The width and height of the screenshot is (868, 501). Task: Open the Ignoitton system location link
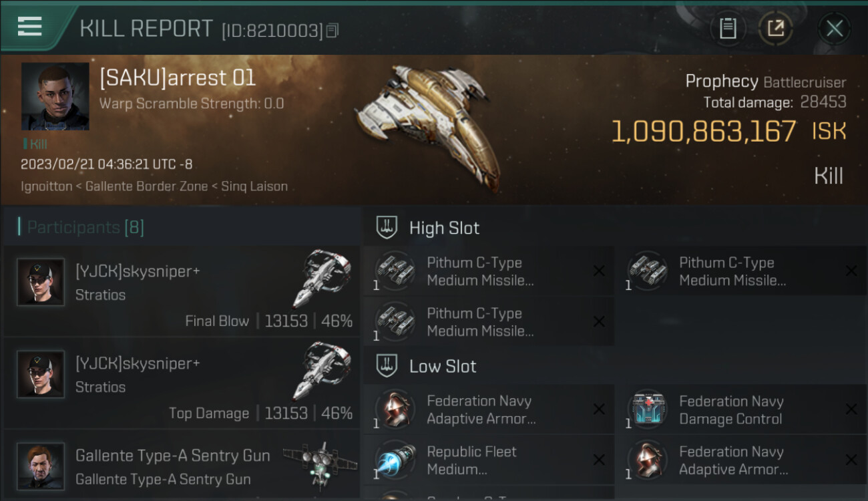pos(46,186)
